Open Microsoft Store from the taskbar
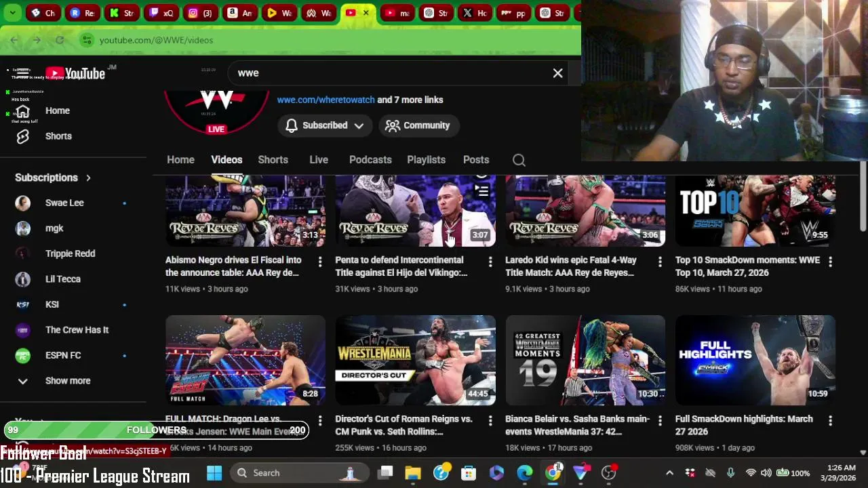Screen dimensions: 868x488 pos(469,472)
